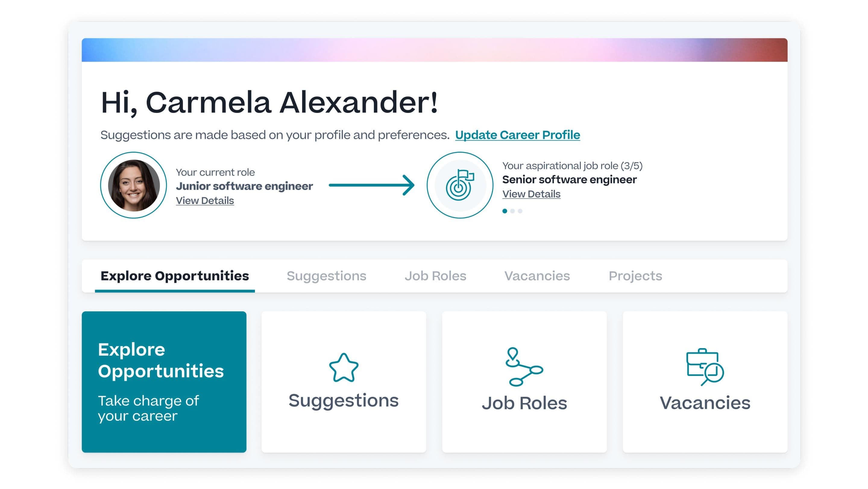
Task: View Details of Junior software engineer role
Action: [205, 201]
